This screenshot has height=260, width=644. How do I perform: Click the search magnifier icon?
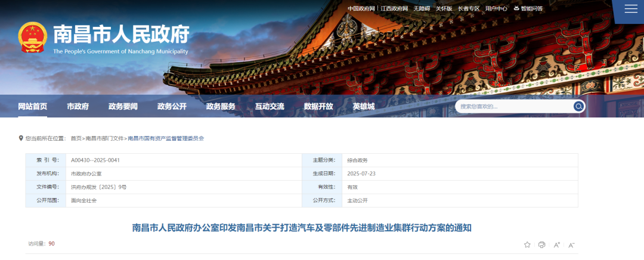tap(578, 106)
